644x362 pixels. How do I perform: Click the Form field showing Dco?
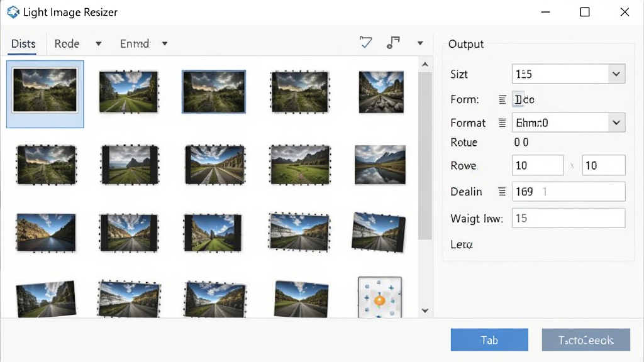pos(525,99)
